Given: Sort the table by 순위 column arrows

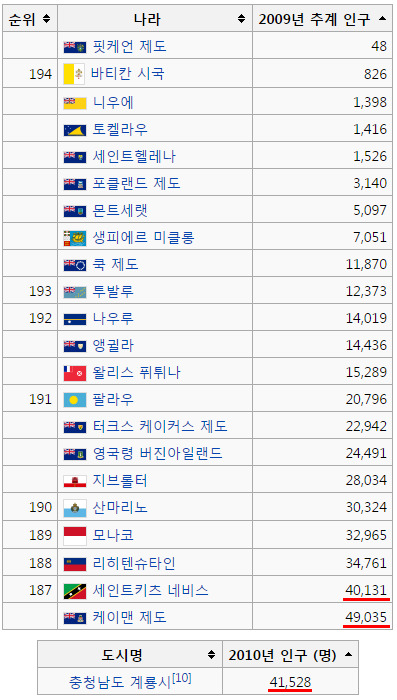Looking at the screenshot, I should click(46, 19).
